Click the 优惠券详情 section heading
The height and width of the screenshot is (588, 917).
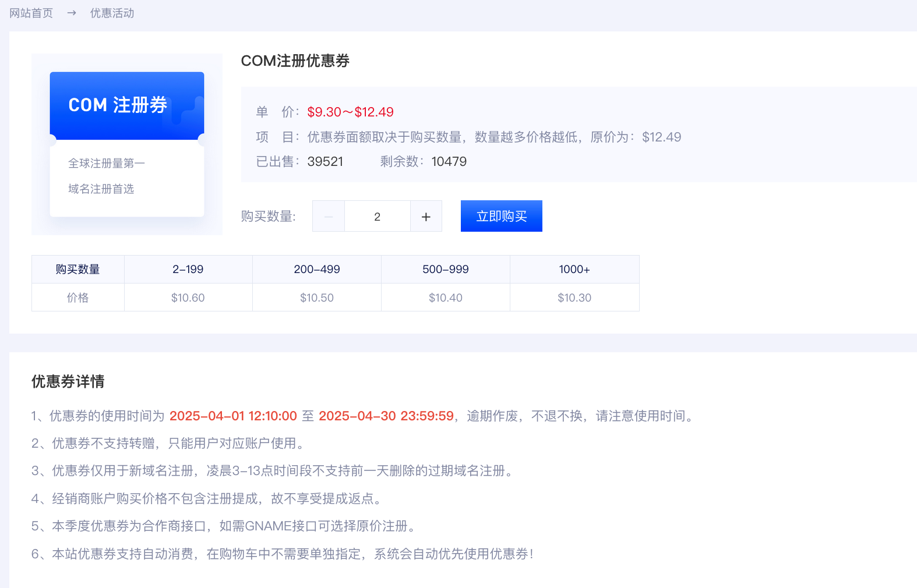click(x=68, y=381)
